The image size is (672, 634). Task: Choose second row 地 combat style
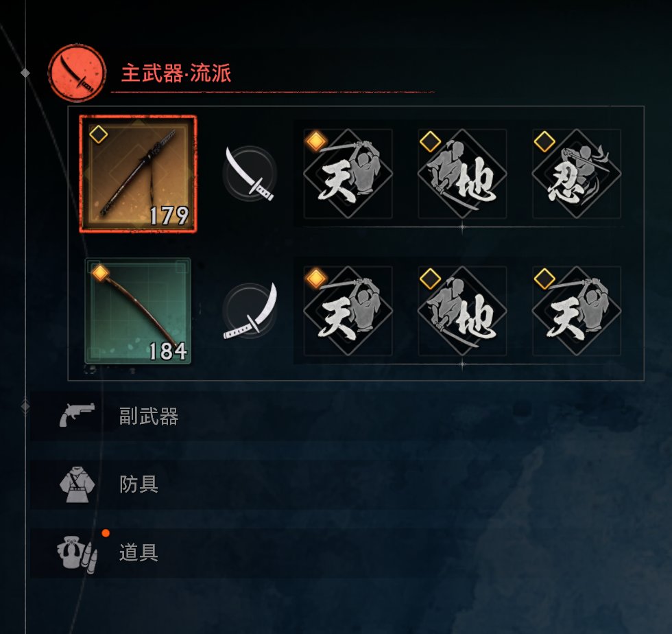(462, 311)
